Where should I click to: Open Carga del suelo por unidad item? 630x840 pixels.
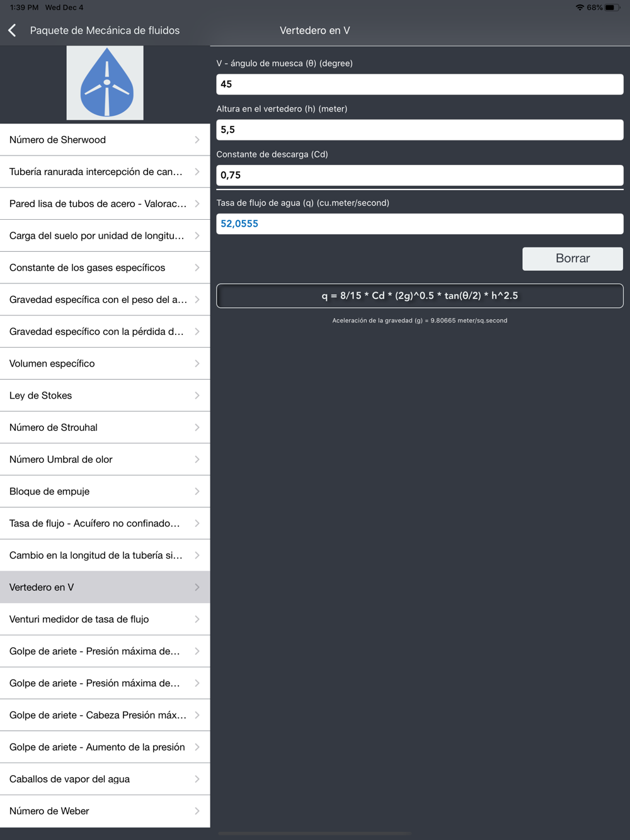pyautogui.click(x=105, y=236)
